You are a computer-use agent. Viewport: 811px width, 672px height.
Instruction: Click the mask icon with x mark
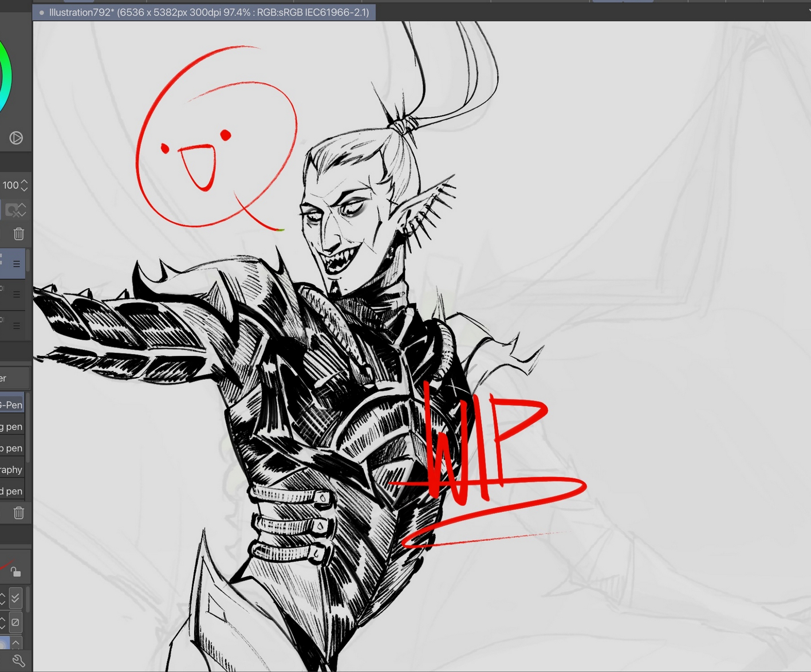point(10,210)
